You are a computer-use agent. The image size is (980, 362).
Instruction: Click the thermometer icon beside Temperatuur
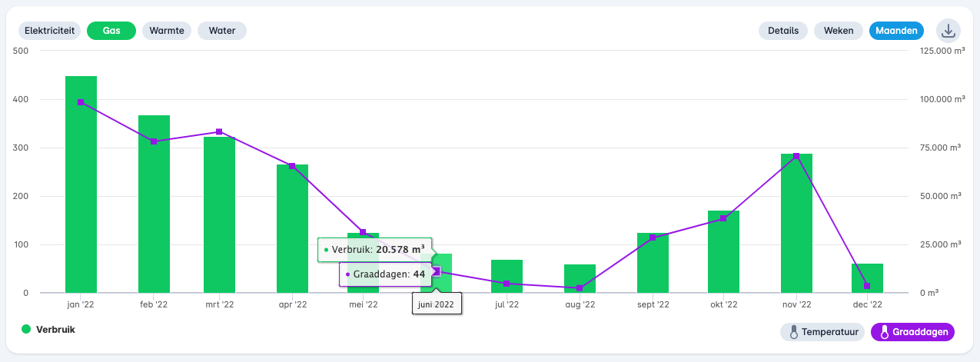(792, 332)
